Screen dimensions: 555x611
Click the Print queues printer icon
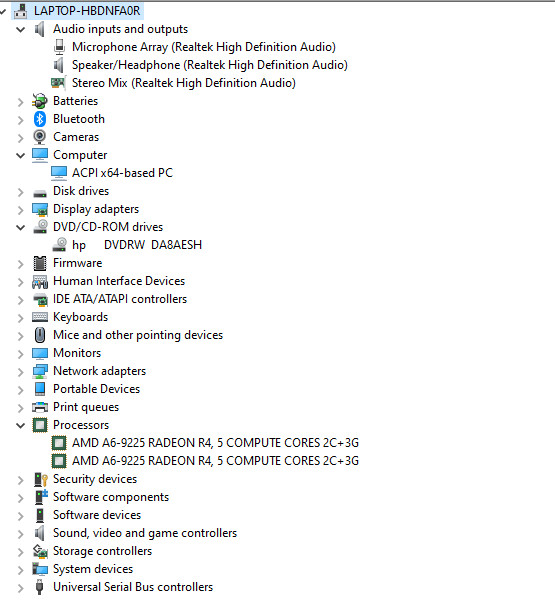click(x=40, y=407)
